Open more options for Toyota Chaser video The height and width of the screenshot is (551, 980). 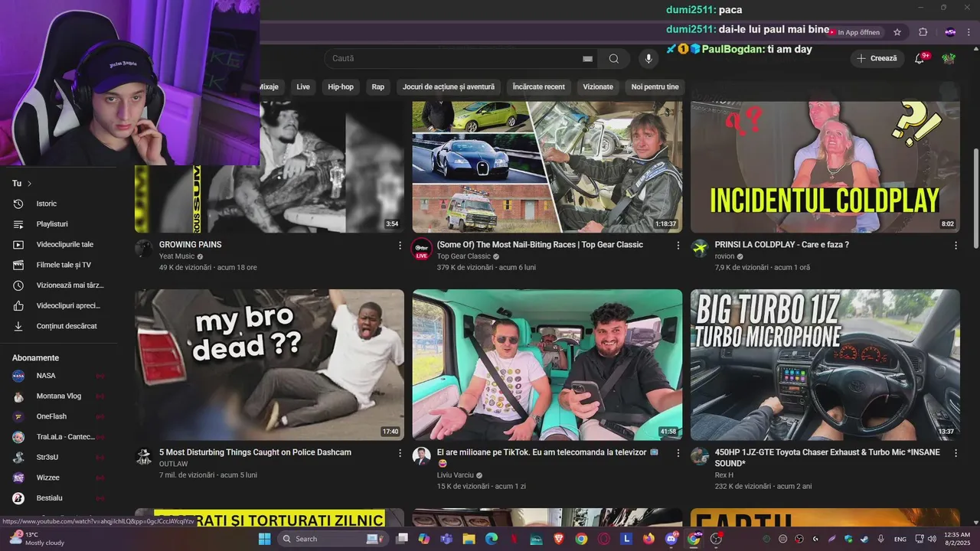tap(955, 453)
